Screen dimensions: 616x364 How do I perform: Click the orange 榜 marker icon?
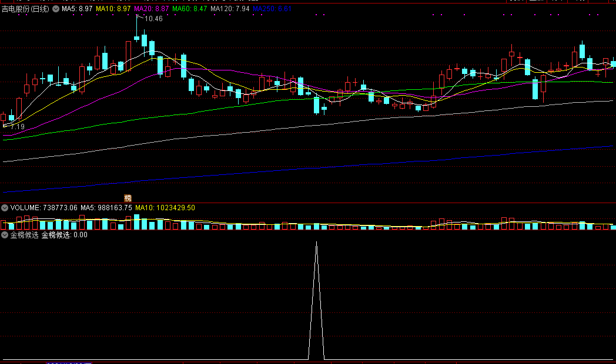pos(128,198)
